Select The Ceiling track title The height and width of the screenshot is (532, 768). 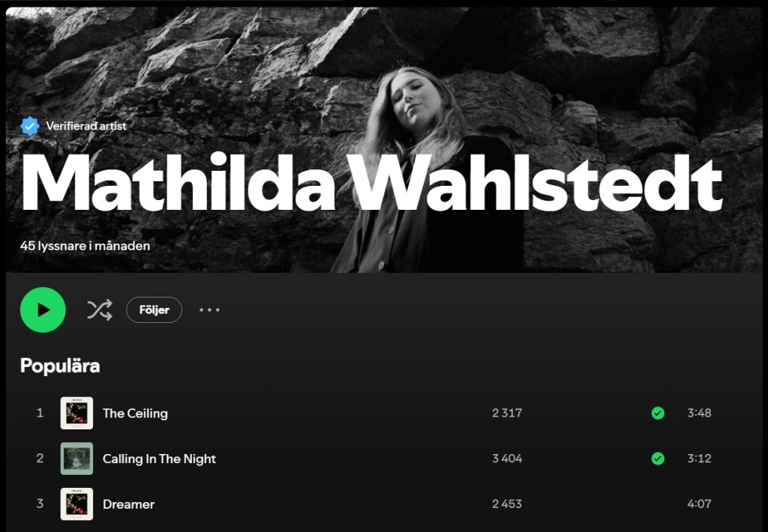[x=135, y=414]
